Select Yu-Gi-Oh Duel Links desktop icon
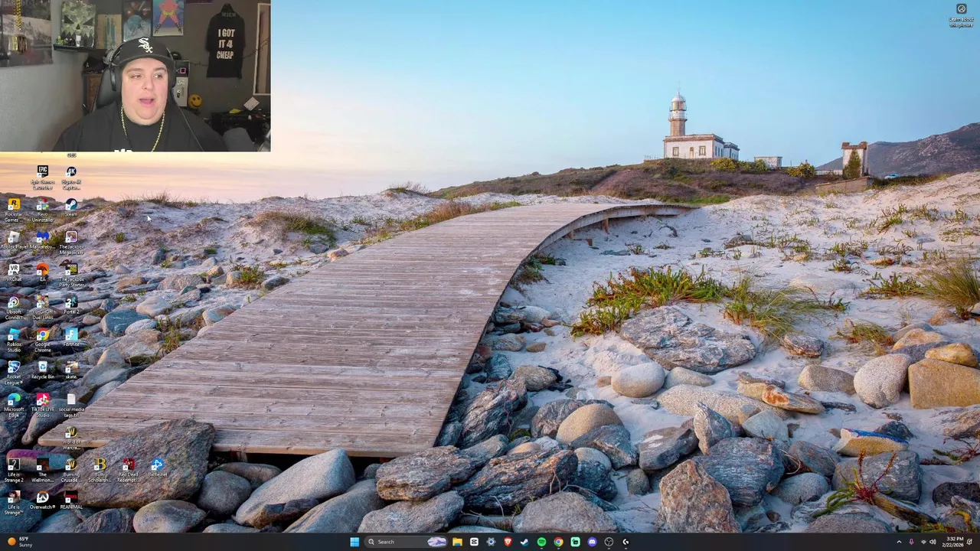Viewport: 980px width, 551px height. coord(42,308)
